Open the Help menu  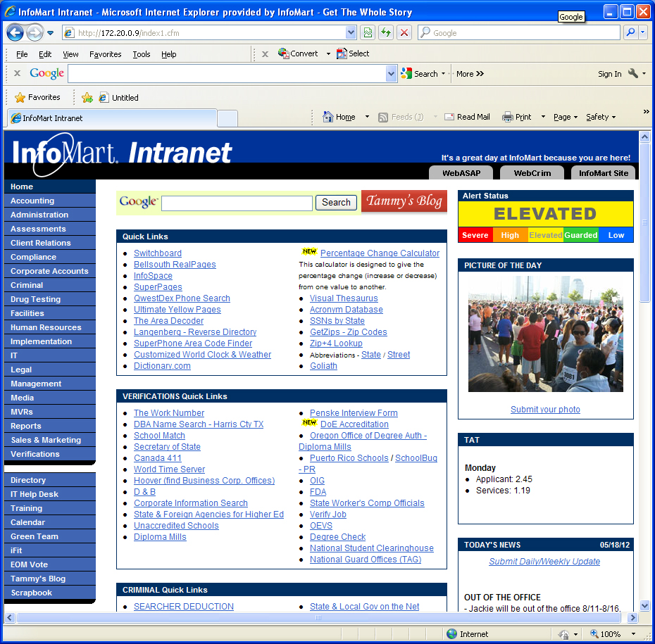pyautogui.click(x=169, y=54)
